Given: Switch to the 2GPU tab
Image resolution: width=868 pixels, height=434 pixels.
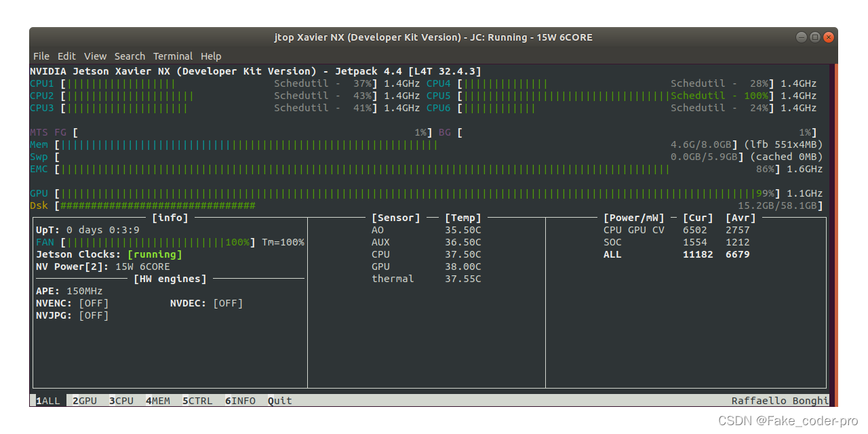Looking at the screenshot, I should pyautogui.click(x=85, y=401).
